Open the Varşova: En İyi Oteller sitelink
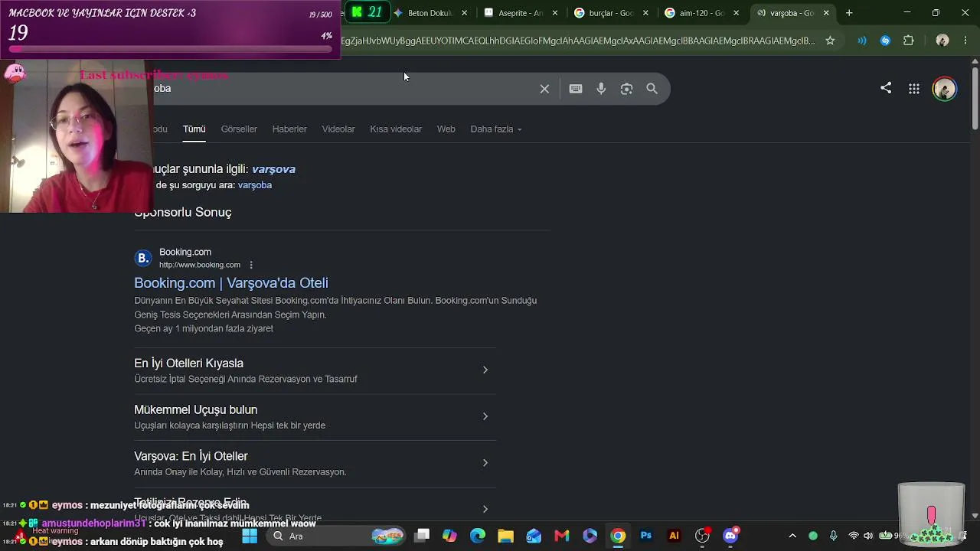Image resolution: width=980 pixels, height=551 pixels. point(191,456)
